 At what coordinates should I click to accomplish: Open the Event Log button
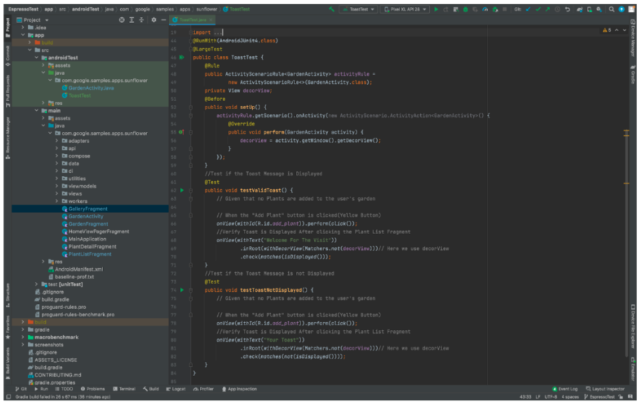(x=565, y=389)
